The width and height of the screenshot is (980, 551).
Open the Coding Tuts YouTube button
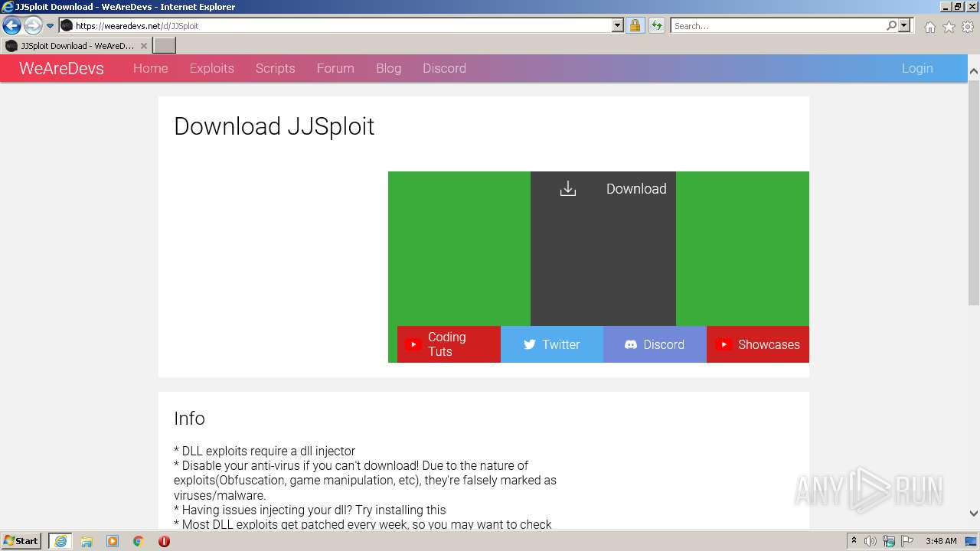pyautogui.click(x=449, y=344)
